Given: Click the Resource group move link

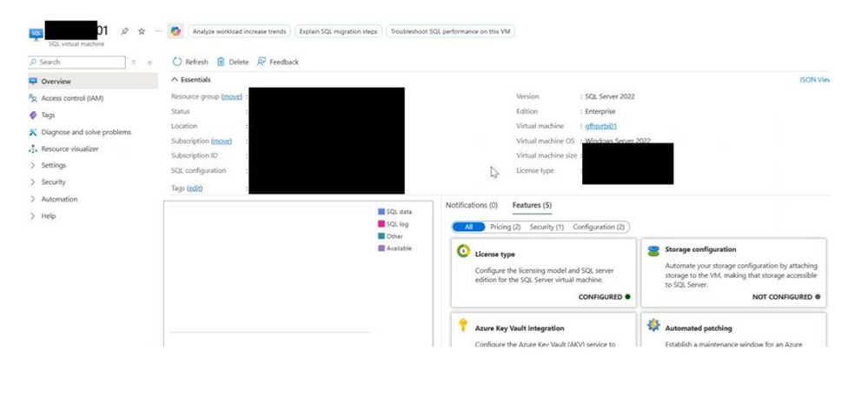Looking at the screenshot, I should [232, 96].
